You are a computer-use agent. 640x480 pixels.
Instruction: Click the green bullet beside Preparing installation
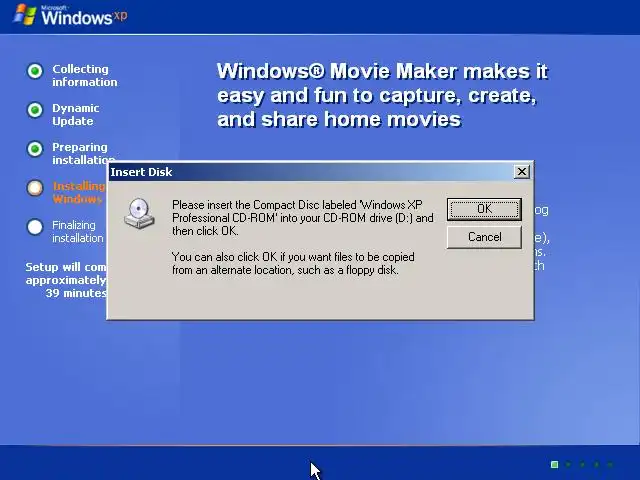pyautogui.click(x=35, y=149)
